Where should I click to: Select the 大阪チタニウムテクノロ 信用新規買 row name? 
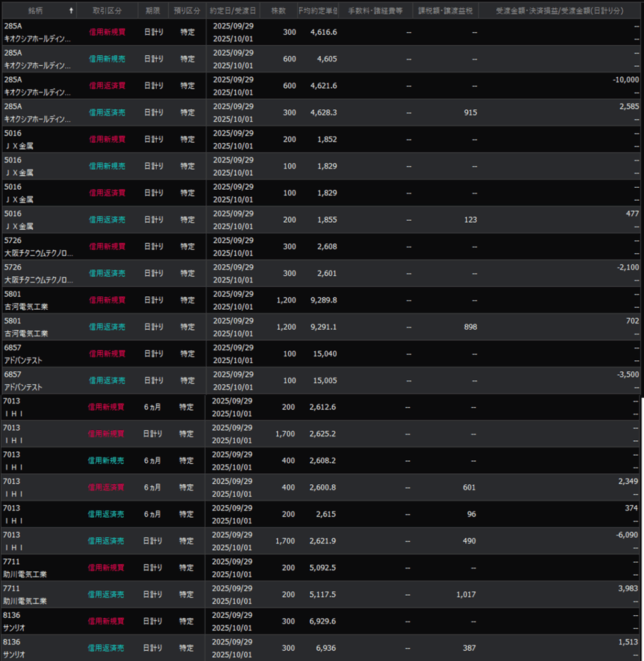pos(38,253)
